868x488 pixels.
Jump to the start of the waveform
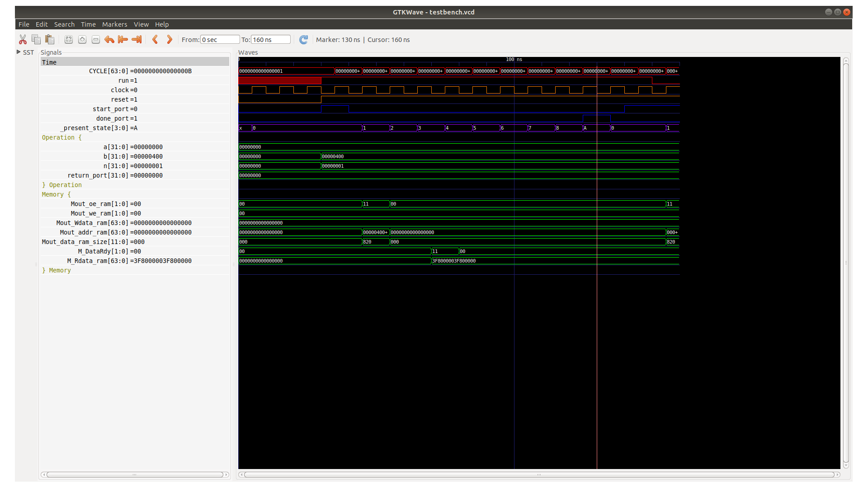123,40
